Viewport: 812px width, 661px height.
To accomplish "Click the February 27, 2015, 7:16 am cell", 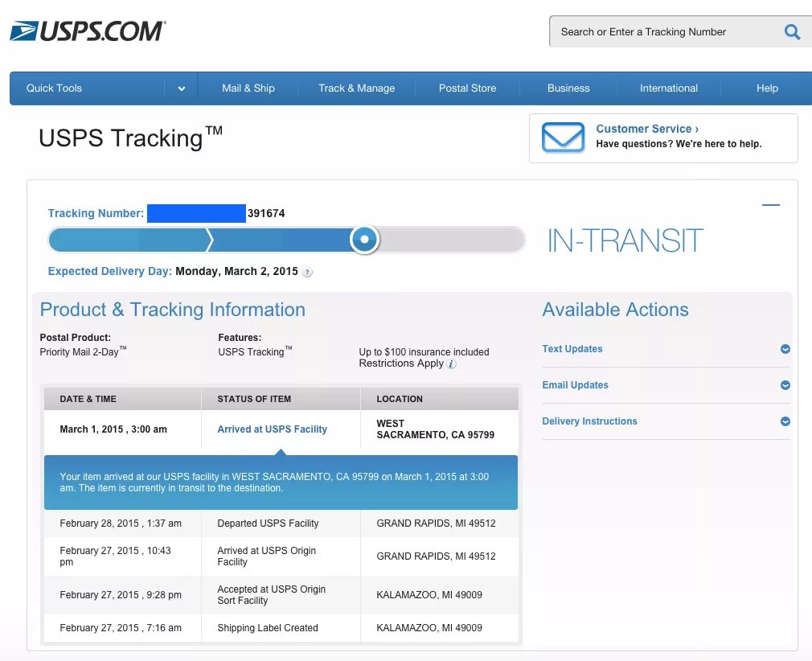I will point(120,628).
